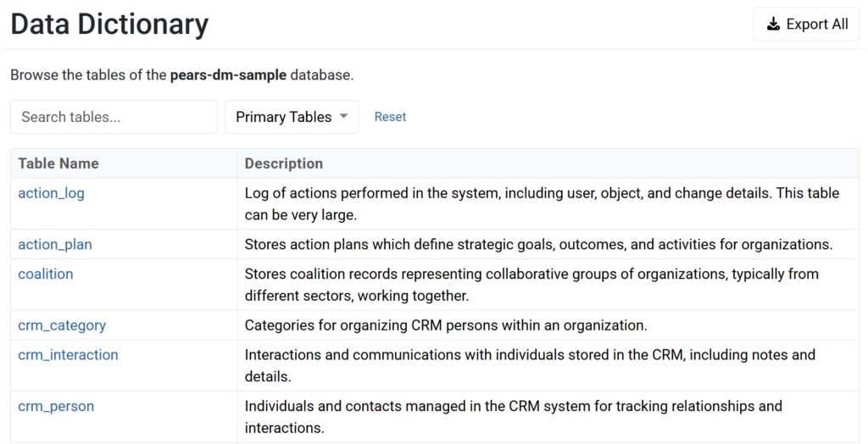
Task: Click the Description column header
Action: click(284, 164)
